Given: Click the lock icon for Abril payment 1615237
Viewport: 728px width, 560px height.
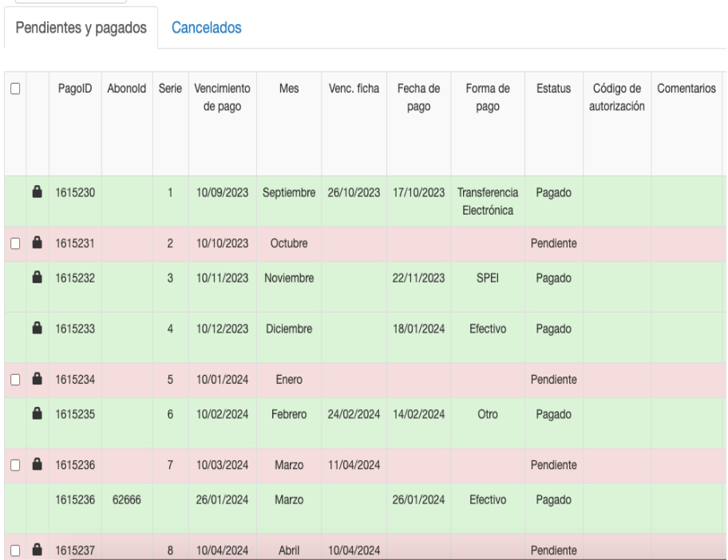Looking at the screenshot, I should tap(37, 550).
